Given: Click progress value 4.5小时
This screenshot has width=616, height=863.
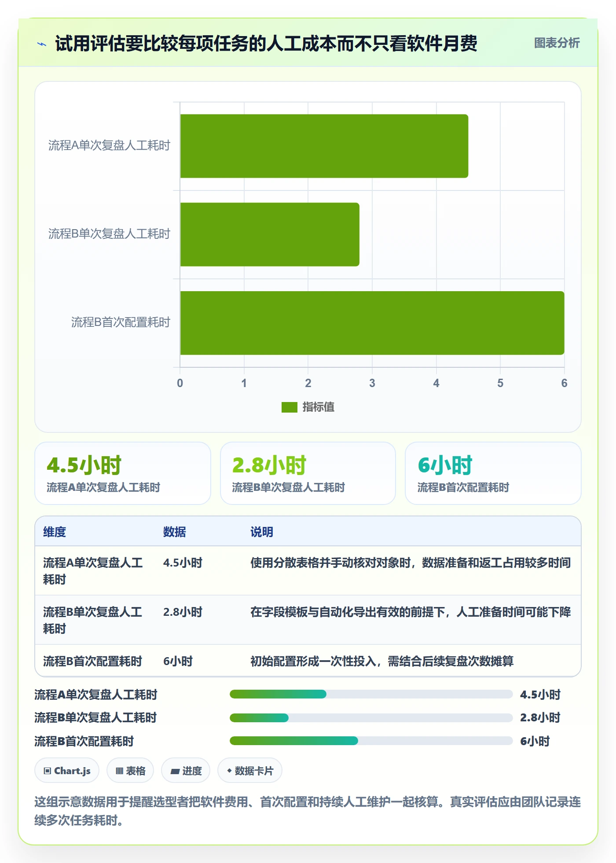Looking at the screenshot, I should tap(540, 695).
